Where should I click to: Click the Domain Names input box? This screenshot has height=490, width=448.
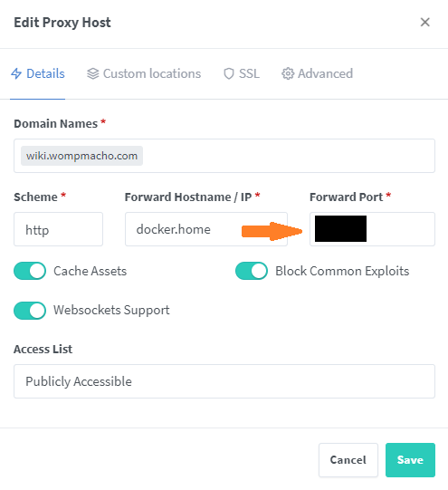(224, 156)
